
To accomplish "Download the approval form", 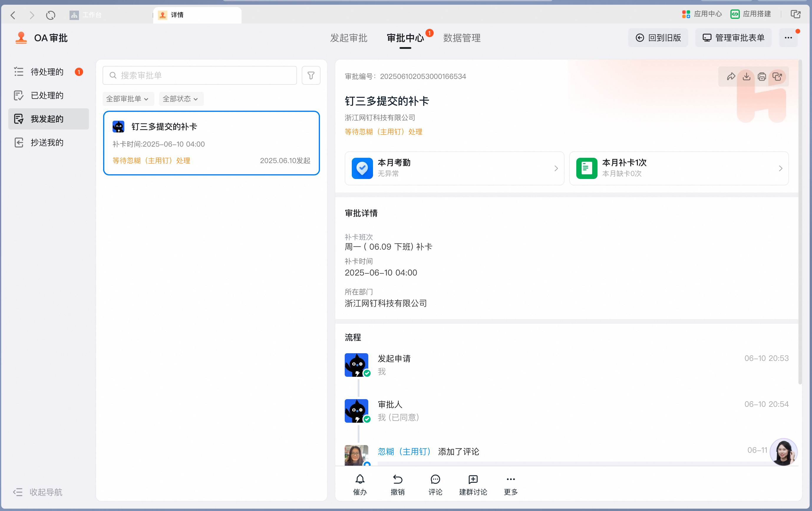I will (x=746, y=77).
